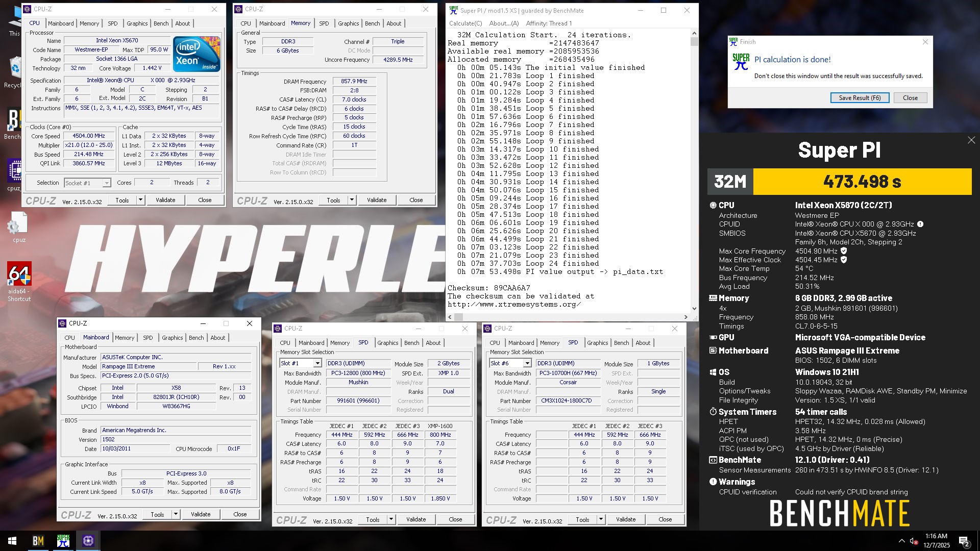
Task: Click Super PI vertical scrollbar up arrow
Action: [x=694, y=33]
